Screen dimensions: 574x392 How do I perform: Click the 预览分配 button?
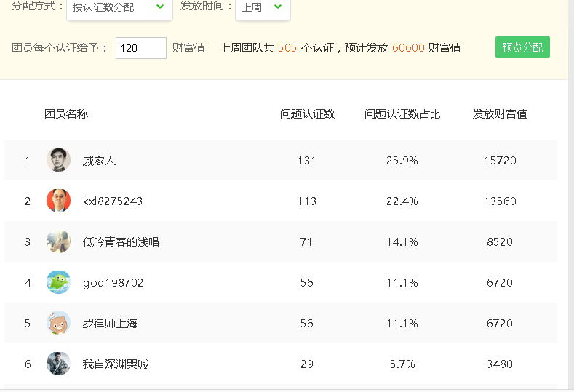(522, 47)
